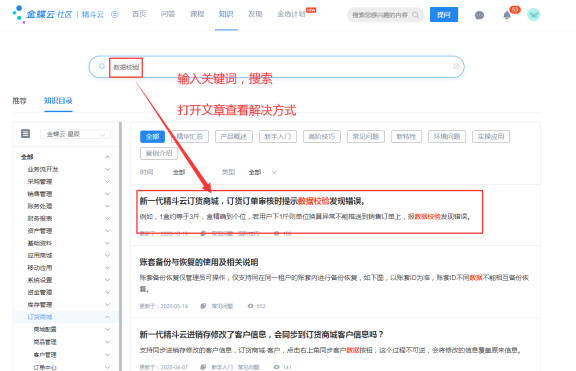Click the views eye icon showing 141
The height and width of the screenshot is (371, 576).
pyautogui.click(x=276, y=367)
